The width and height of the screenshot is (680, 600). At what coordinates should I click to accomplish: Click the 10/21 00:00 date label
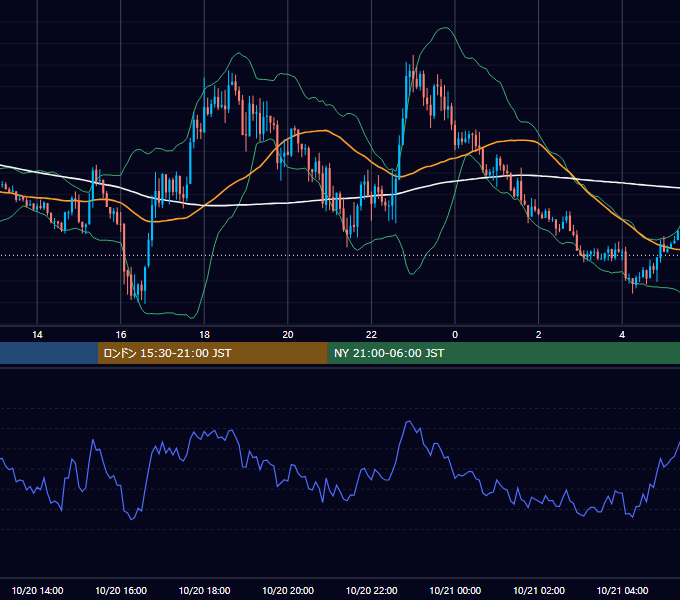click(455, 590)
